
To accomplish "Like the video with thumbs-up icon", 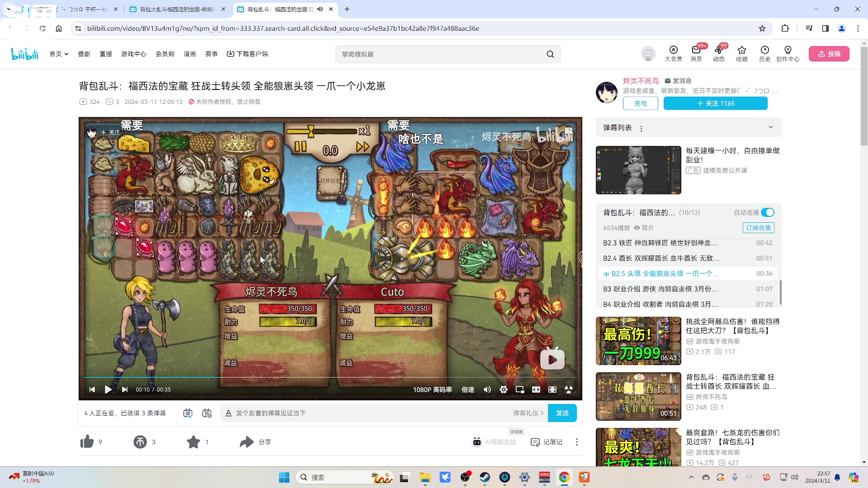I will tap(87, 442).
